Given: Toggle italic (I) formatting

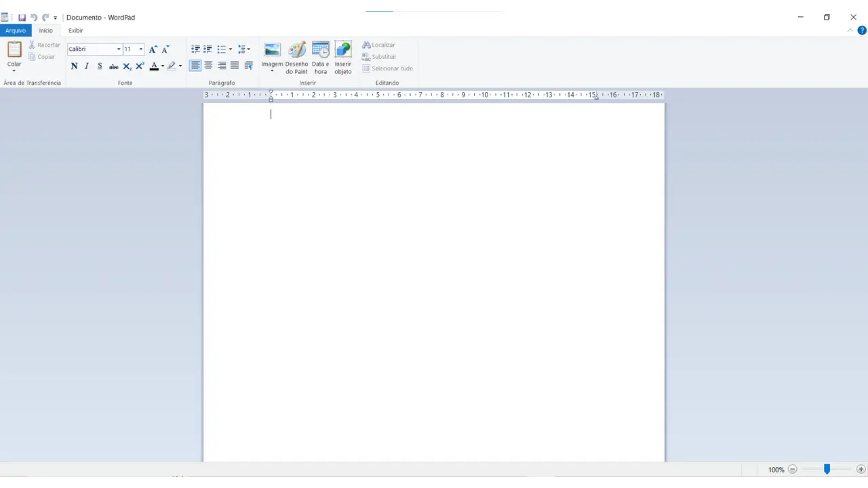Looking at the screenshot, I should [87, 66].
